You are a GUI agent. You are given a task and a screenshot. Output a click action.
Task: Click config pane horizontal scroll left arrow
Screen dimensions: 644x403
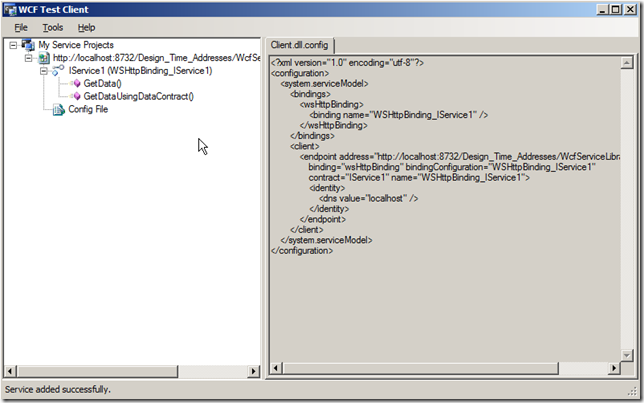[276, 368]
